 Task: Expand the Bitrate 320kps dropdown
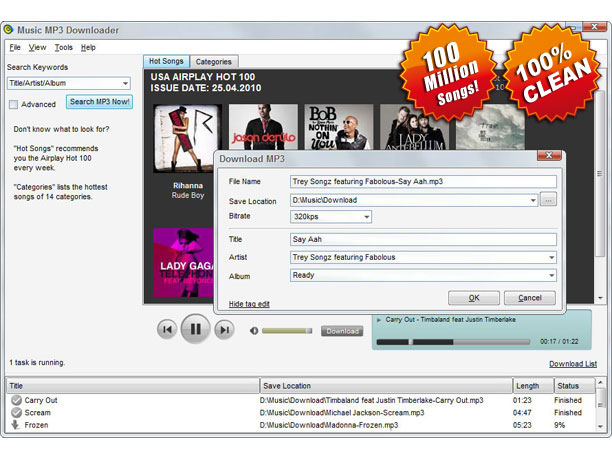(x=367, y=216)
